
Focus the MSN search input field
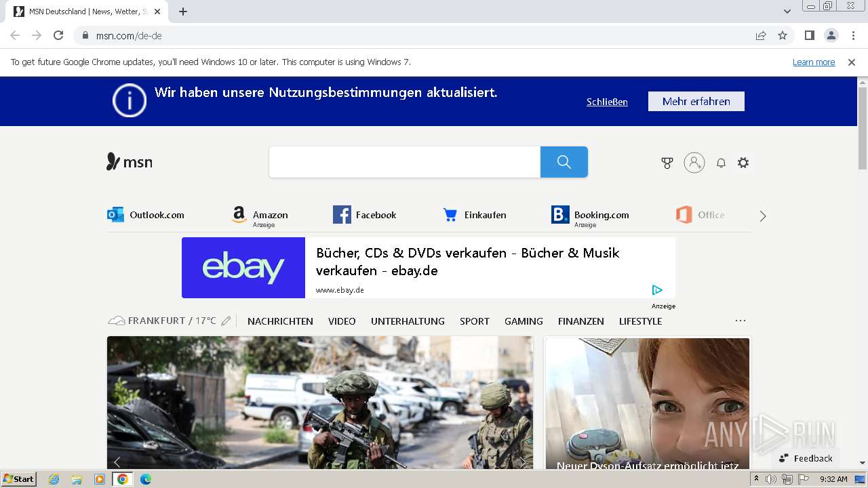405,162
